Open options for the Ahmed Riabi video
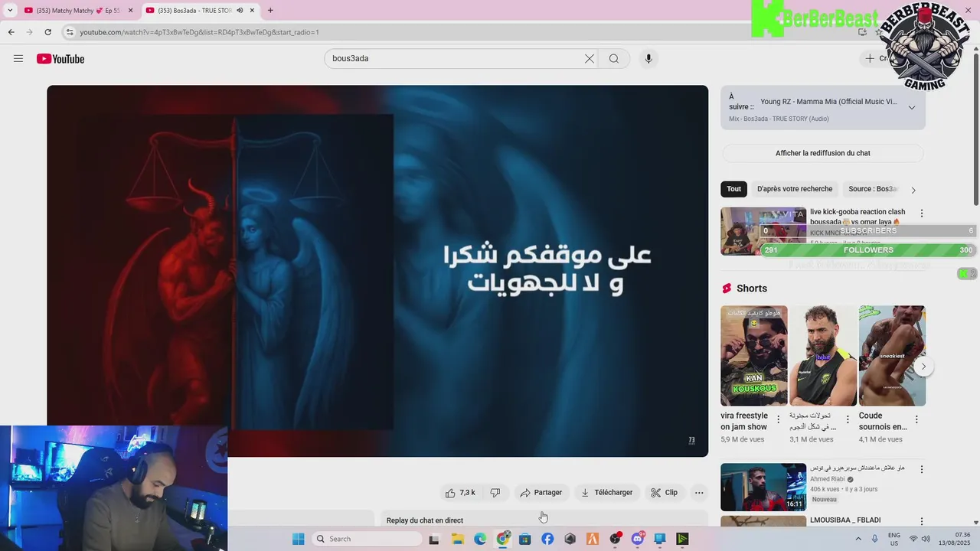Image resolution: width=980 pixels, height=551 pixels. click(922, 469)
